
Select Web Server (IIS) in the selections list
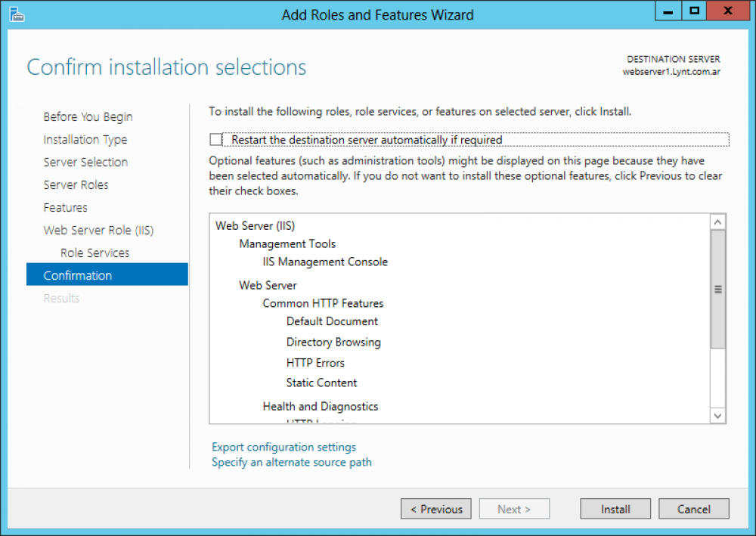(254, 225)
